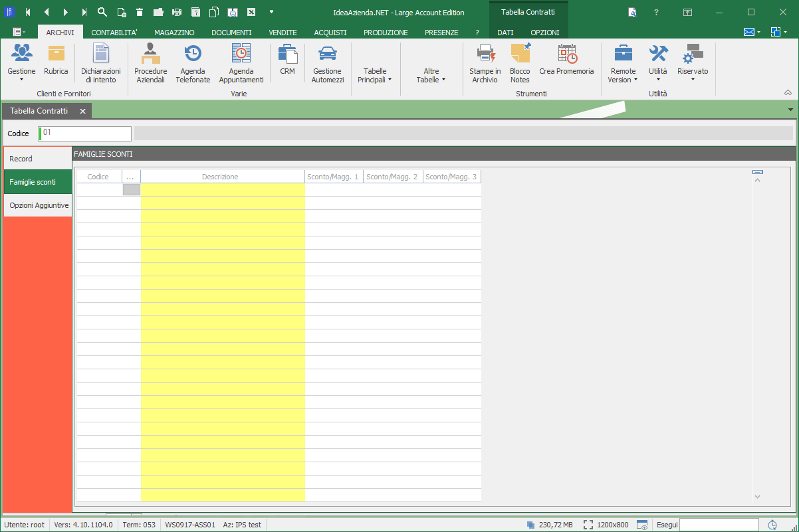Click the clock icon in status bar

772,525
